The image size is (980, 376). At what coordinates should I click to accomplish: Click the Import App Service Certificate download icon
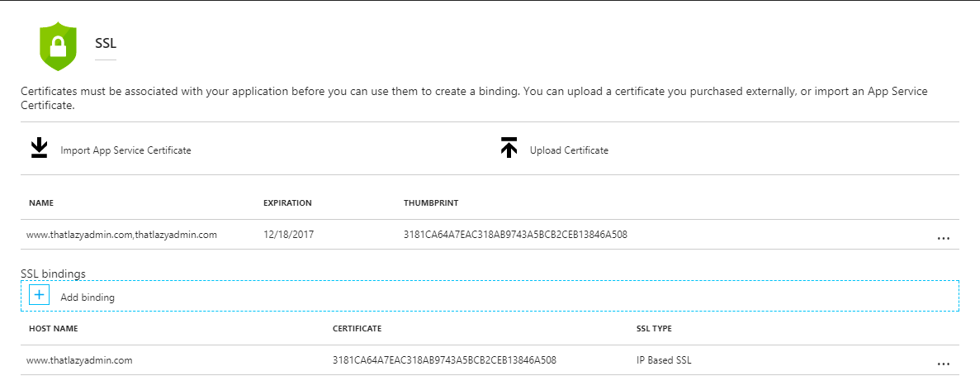(39, 148)
